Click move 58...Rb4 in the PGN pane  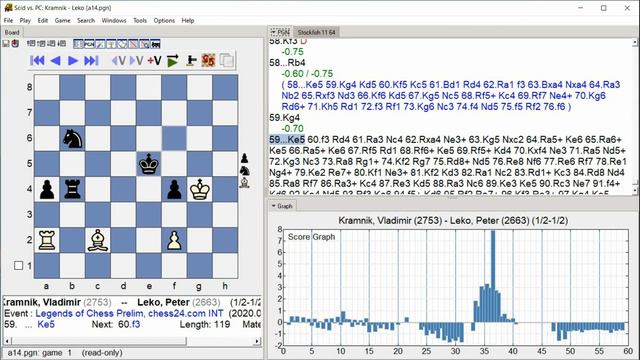pos(287,63)
